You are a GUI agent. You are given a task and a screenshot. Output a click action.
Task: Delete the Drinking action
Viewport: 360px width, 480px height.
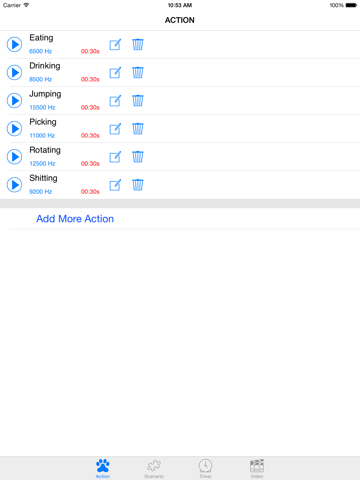click(x=138, y=72)
